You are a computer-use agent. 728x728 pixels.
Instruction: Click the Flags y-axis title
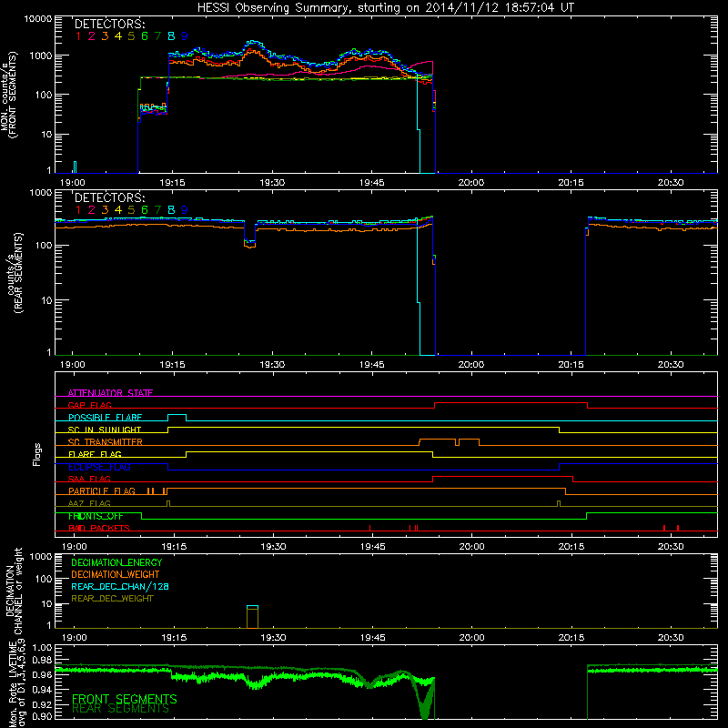[37, 454]
